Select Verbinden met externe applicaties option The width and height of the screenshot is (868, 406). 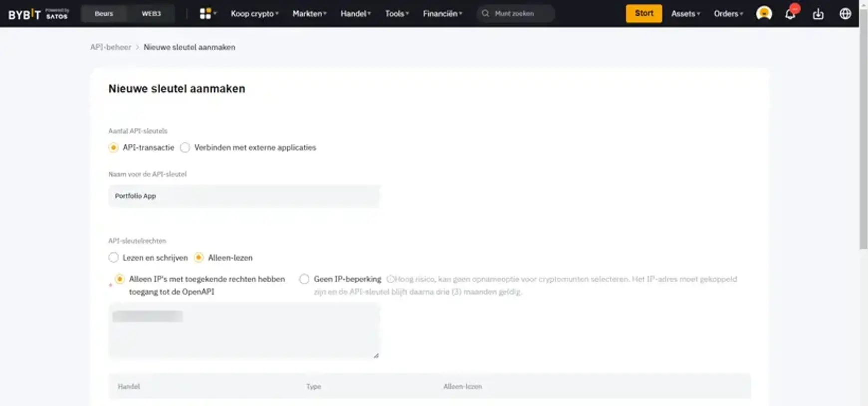tap(185, 147)
